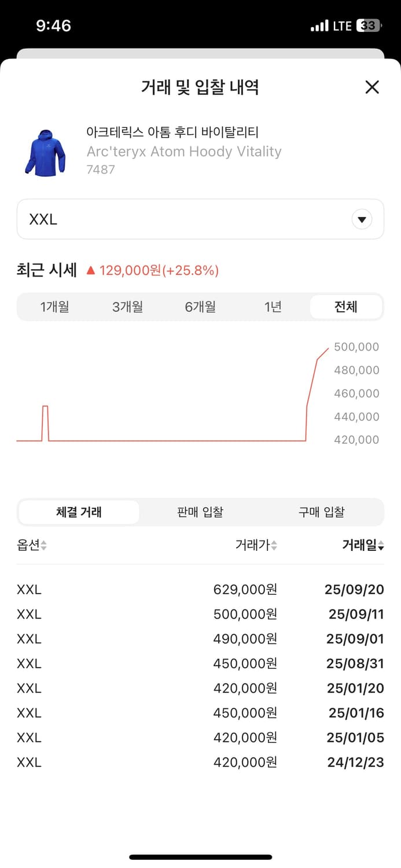
Task: Close the 거래 및 입찰 내역 panel
Action: pos(372,87)
